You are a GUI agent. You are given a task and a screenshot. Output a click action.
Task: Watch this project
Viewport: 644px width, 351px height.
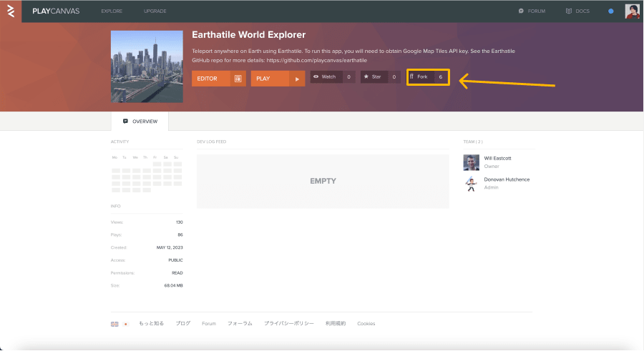pos(326,76)
